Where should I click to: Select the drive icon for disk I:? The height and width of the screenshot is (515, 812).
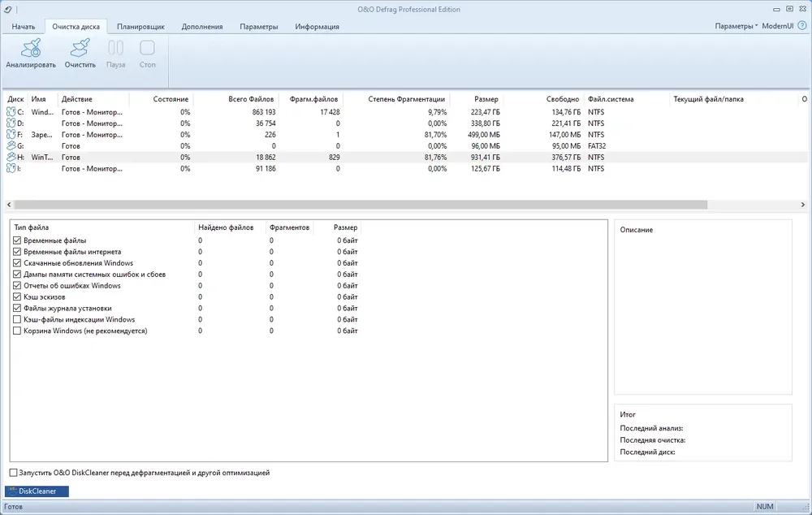point(11,168)
